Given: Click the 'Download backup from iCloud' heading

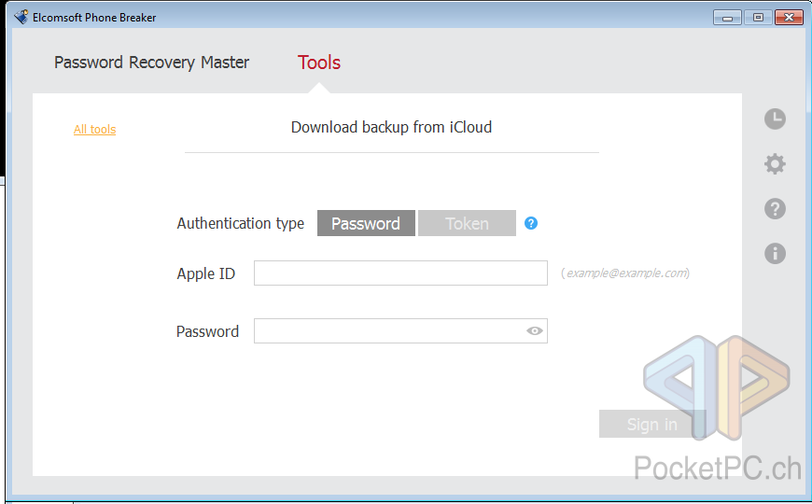Looking at the screenshot, I should [391, 128].
